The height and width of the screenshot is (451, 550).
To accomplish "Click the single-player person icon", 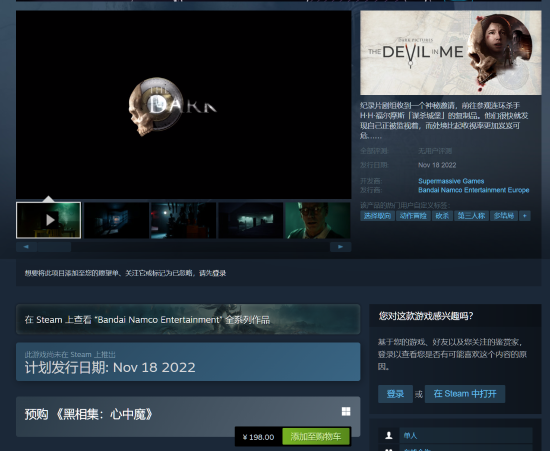I will coord(389,435).
